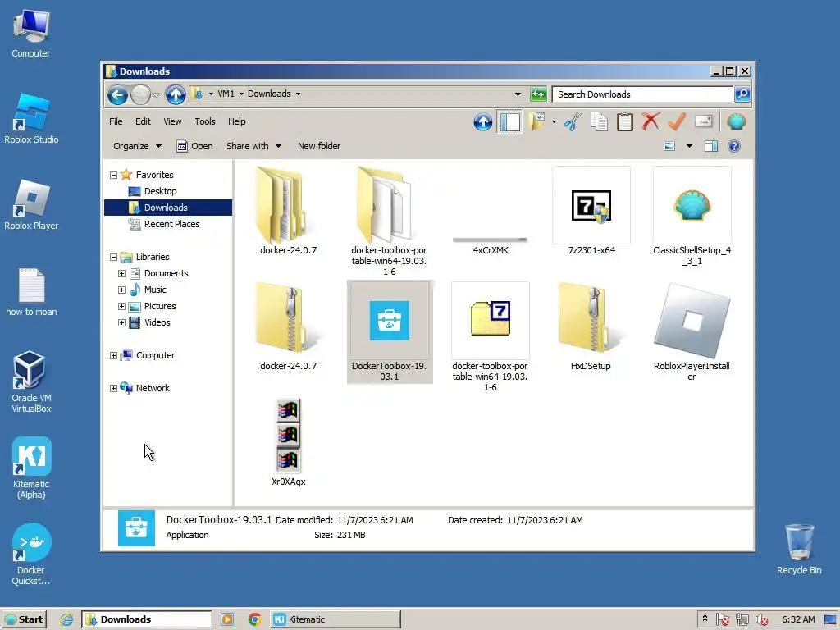Click the search magnifier button
The height and width of the screenshot is (630, 840).
click(742, 94)
